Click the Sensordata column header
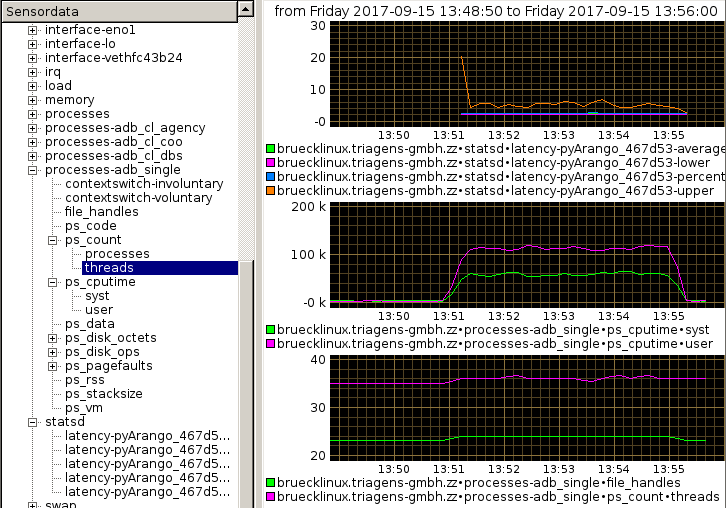The width and height of the screenshot is (726, 508). pyautogui.click(x=119, y=12)
